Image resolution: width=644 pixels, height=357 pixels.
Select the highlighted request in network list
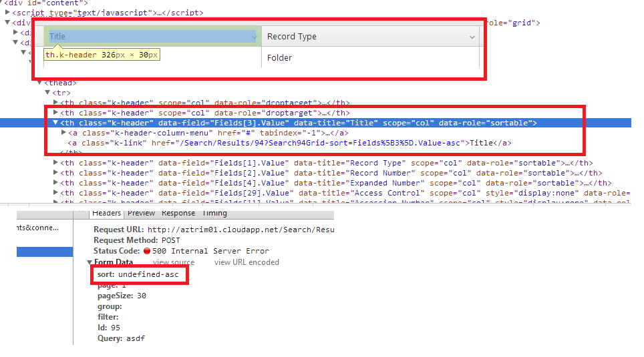pyautogui.click(x=45, y=252)
